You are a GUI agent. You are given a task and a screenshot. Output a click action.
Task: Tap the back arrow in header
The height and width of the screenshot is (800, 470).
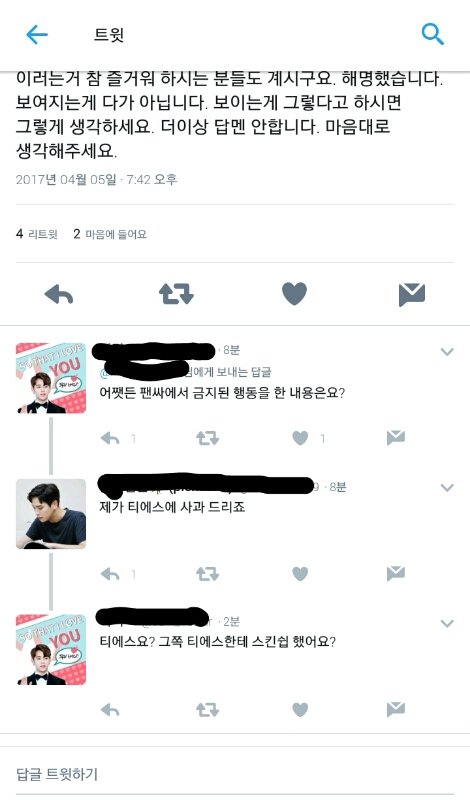click(37, 35)
